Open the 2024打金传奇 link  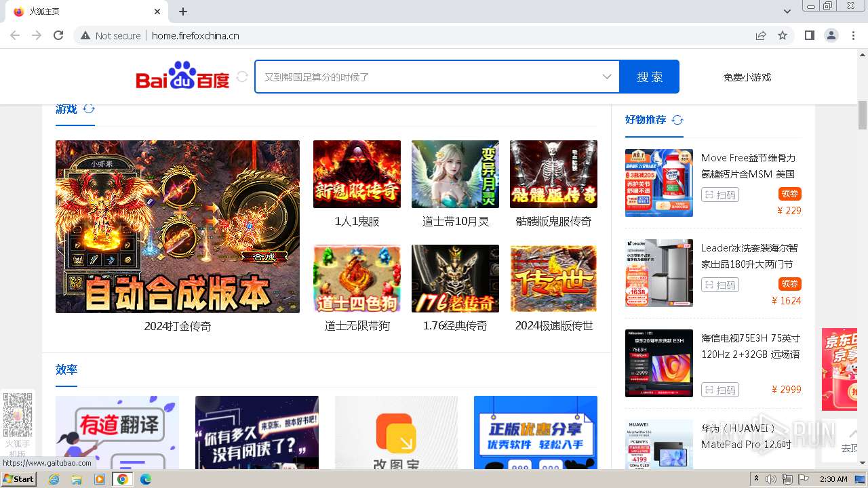pos(178,326)
